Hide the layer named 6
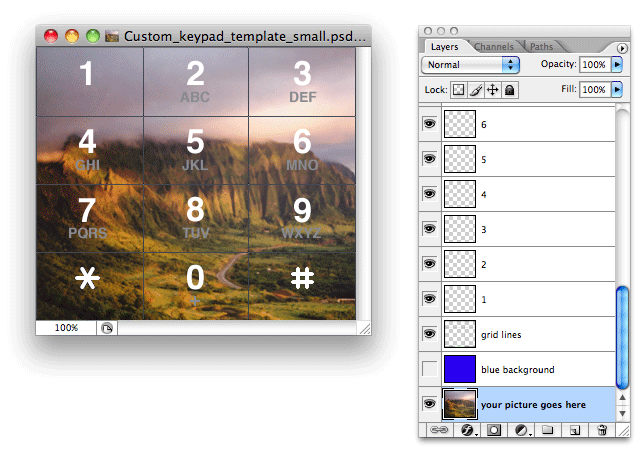Viewport: 641px width, 452px height. (x=430, y=123)
